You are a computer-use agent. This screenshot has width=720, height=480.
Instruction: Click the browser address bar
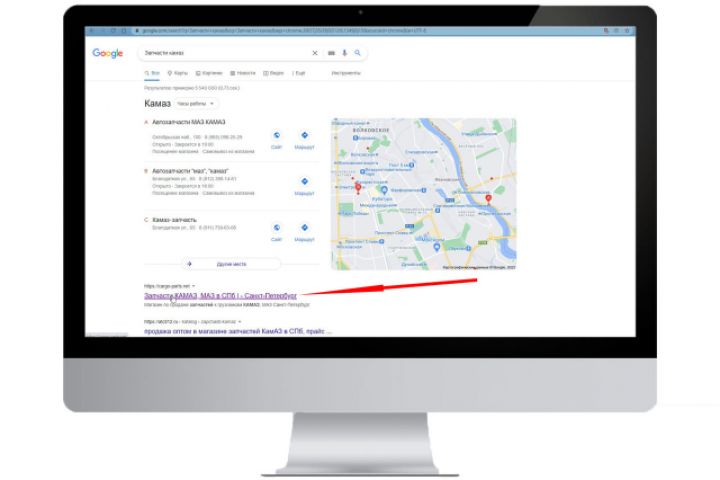[x=365, y=31]
